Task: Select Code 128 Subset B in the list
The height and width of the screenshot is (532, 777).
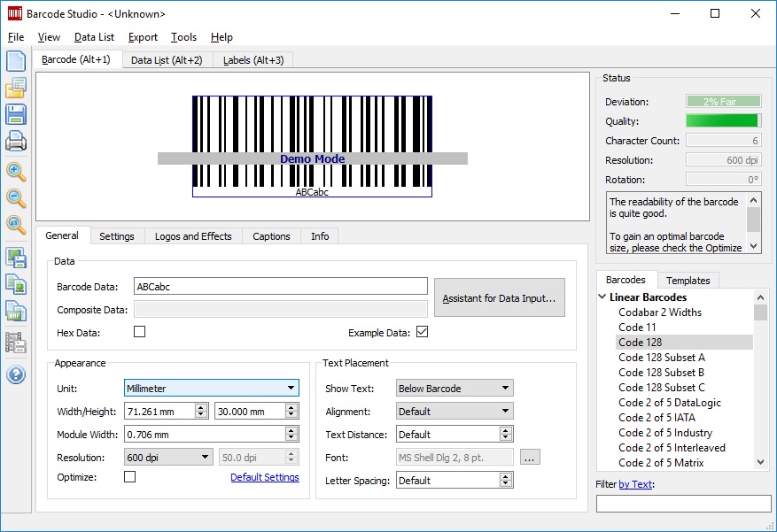Action: [660, 373]
